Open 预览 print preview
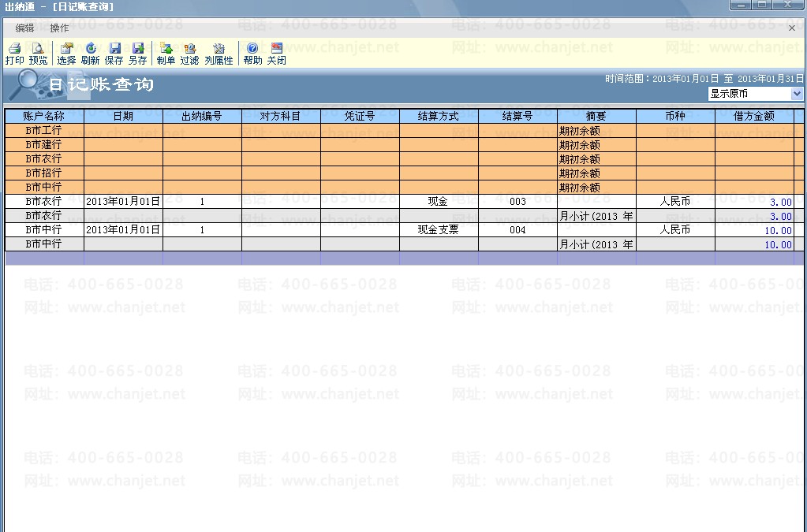Viewport: 807px width, 532px height. coord(38,54)
